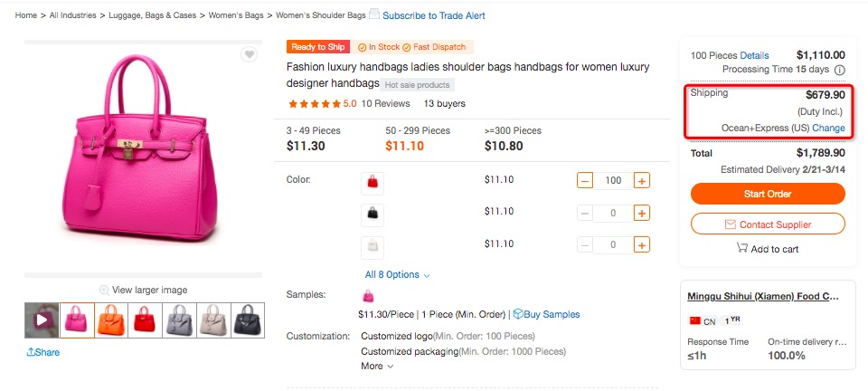868x391 pixels.
Task: Decrease red bag quantity with minus button
Action: [x=585, y=181]
